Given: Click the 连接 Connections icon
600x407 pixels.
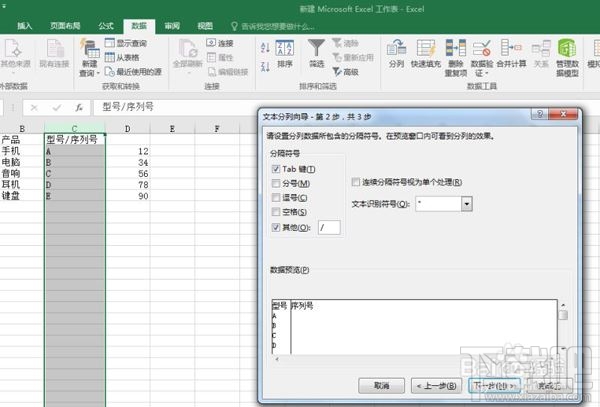Looking at the screenshot, I should point(211,43).
